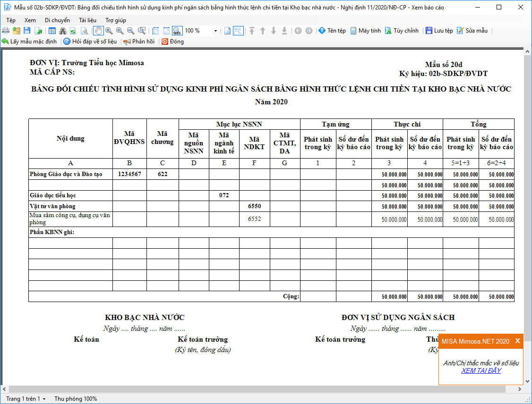
Task: Fit page height in the viewer
Action: coord(155,31)
